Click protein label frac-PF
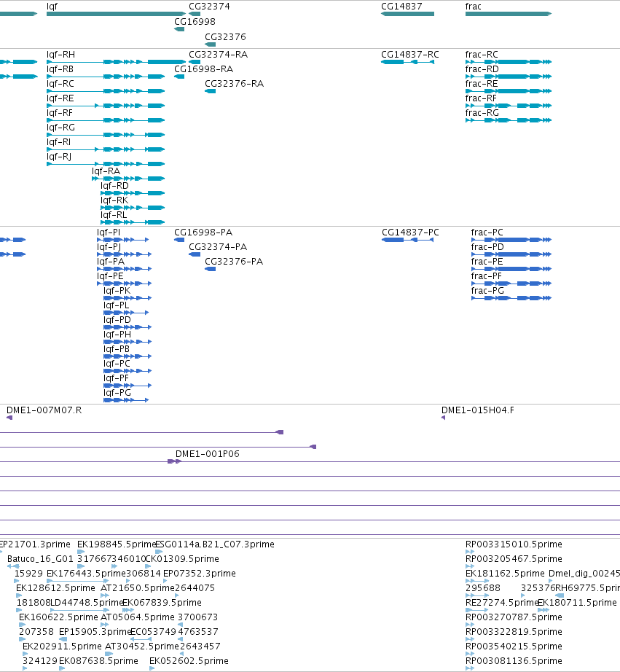The height and width of the screenshot is (672, 620). (487, 276)
